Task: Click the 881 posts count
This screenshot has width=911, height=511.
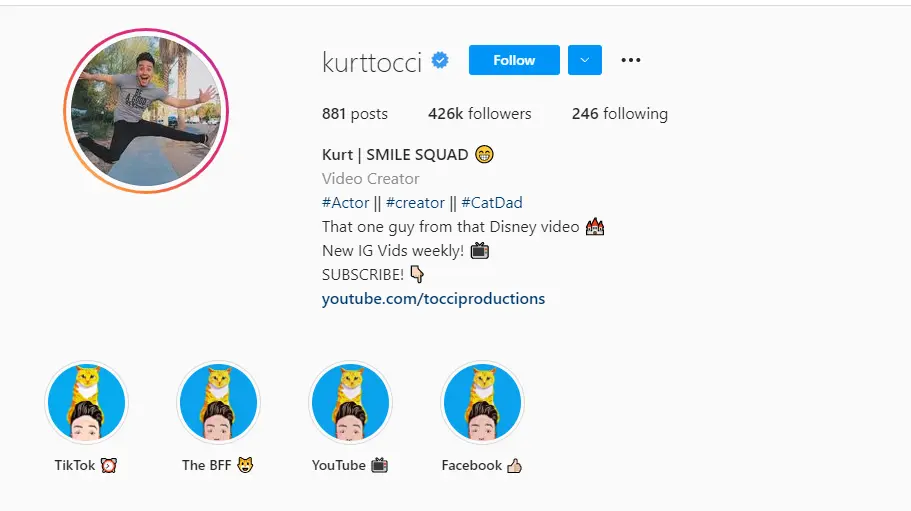Action: [355, 114]
